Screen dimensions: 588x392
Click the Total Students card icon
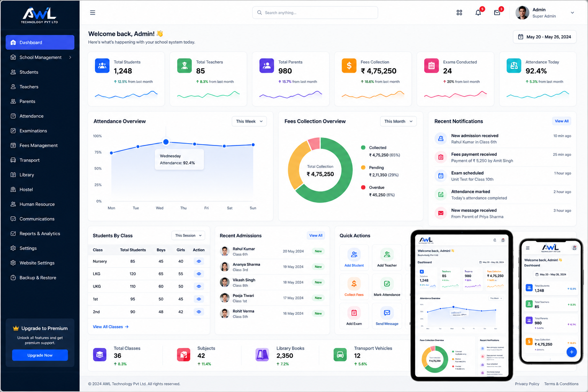click(x=102, y=66)
